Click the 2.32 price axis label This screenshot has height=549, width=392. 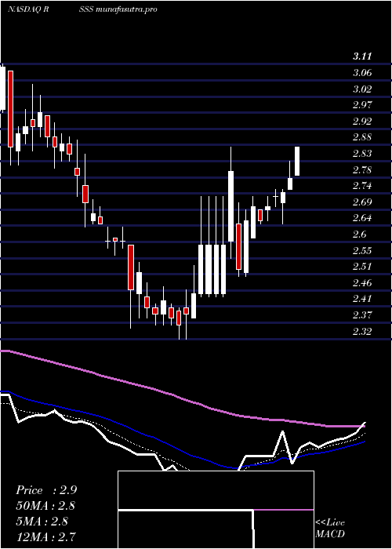click(x=362, y=331)
